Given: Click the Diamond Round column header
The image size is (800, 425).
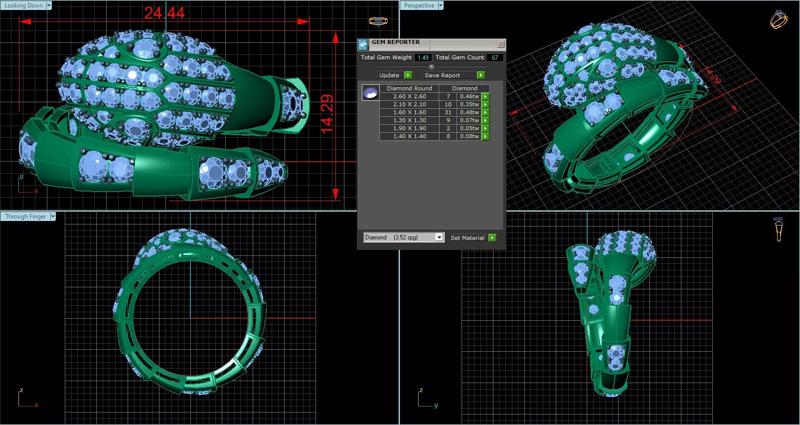Looking at the screenshot, I should point(409,88).
